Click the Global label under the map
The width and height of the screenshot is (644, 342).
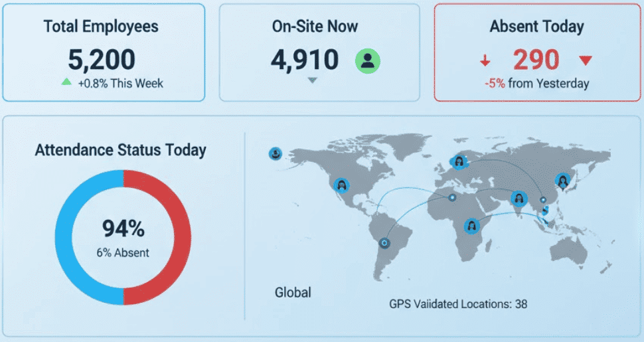[293, 292]
